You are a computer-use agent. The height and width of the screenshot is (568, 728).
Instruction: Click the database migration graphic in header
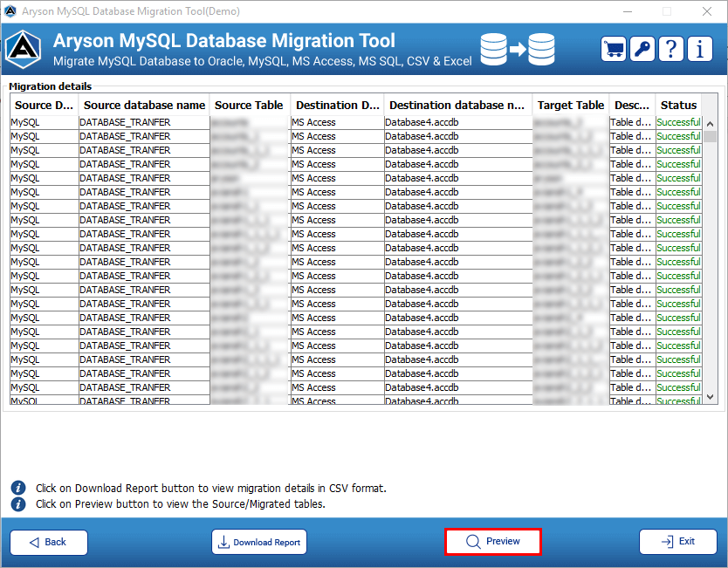coord(518,49)
